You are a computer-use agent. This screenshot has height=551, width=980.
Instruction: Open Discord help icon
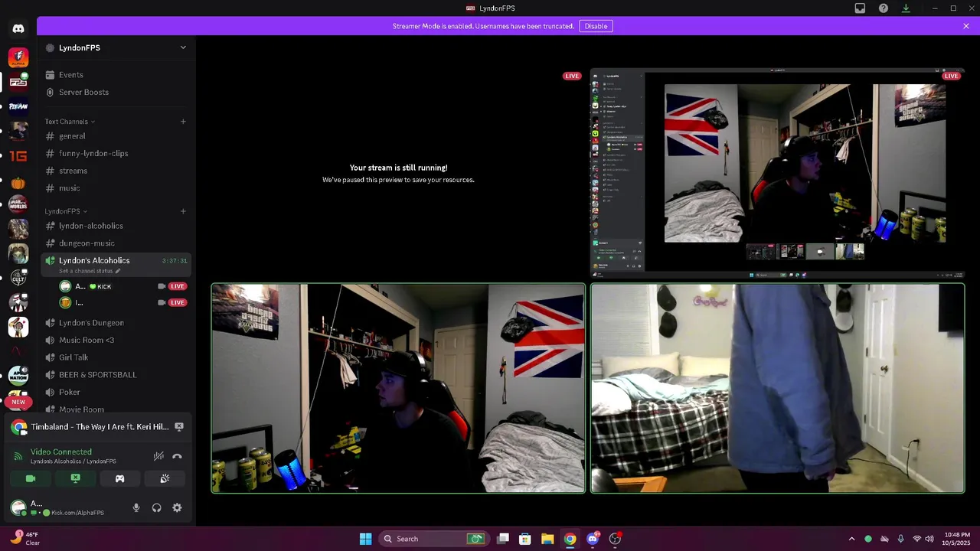(x=884, y=8)
